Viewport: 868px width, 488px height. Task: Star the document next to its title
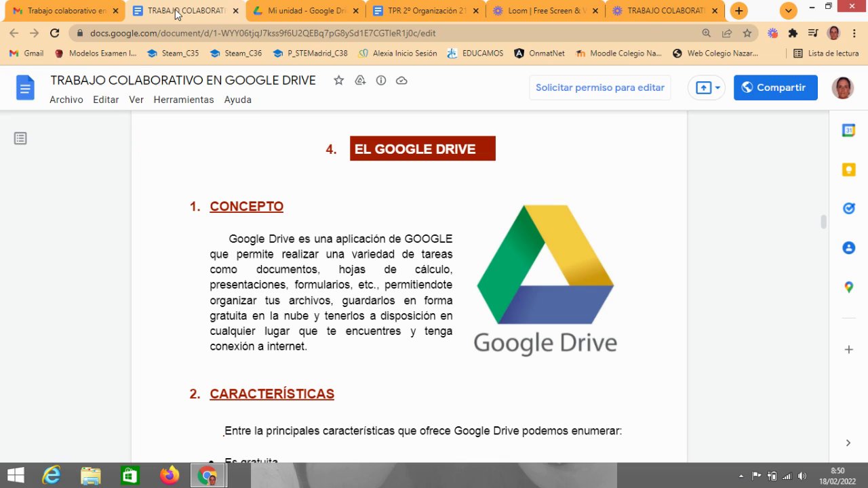click(x=338, y=81)
